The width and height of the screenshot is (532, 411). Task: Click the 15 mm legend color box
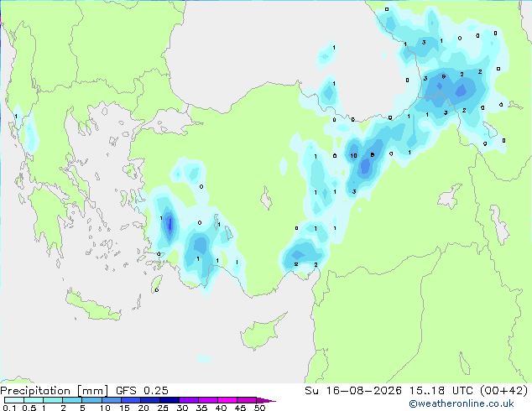point(130,400)
